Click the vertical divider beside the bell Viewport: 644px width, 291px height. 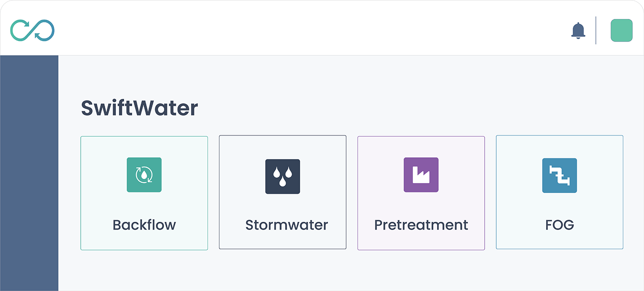[x=596, y=31]
